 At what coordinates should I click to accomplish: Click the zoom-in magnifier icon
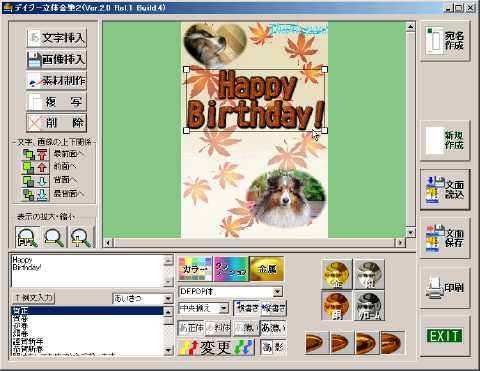click(81, 237)
